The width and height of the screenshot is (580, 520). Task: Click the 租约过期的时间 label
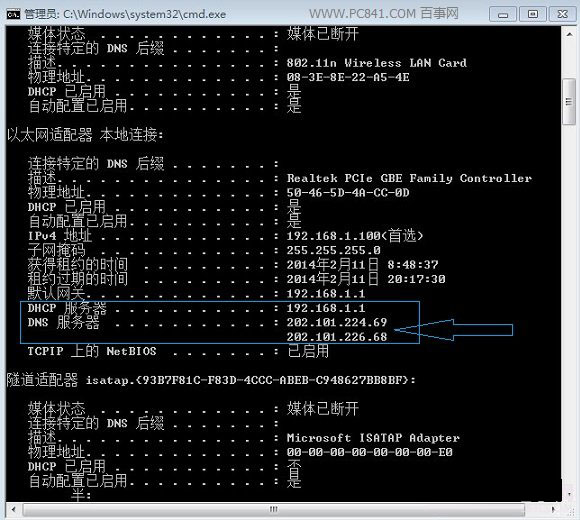coord(78,279)
